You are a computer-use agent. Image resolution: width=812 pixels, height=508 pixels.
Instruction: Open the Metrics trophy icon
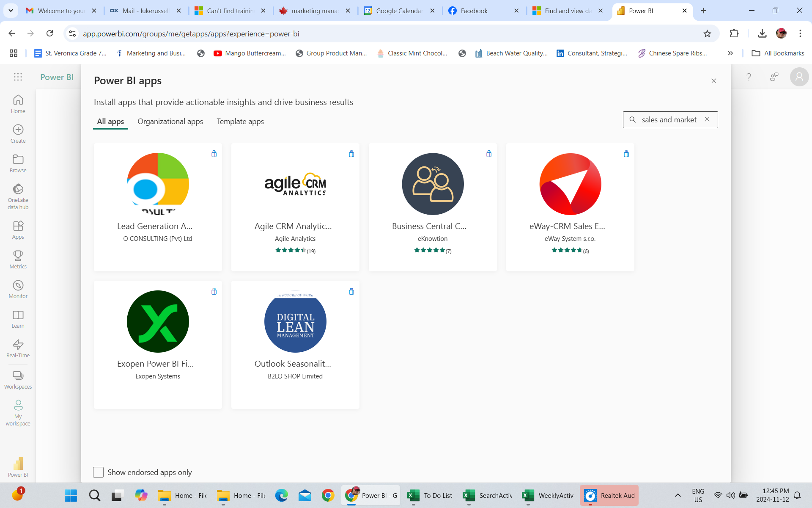coord(18,255)
